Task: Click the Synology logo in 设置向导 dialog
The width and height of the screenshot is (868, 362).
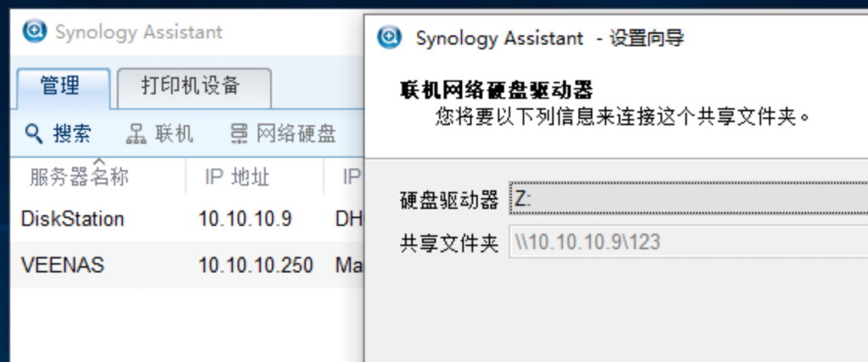Action: [x=391, y=38]
